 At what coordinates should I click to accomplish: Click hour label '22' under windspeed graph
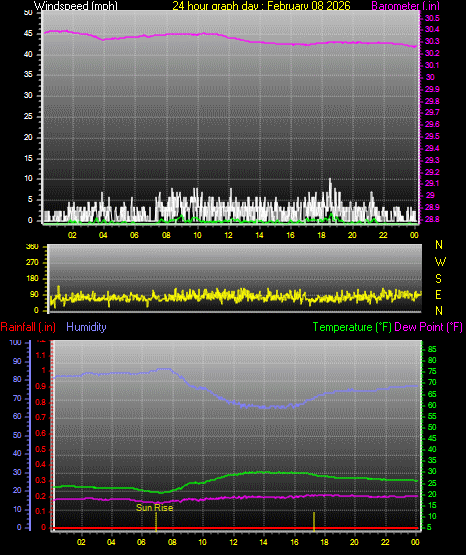(x=383, y=235)
